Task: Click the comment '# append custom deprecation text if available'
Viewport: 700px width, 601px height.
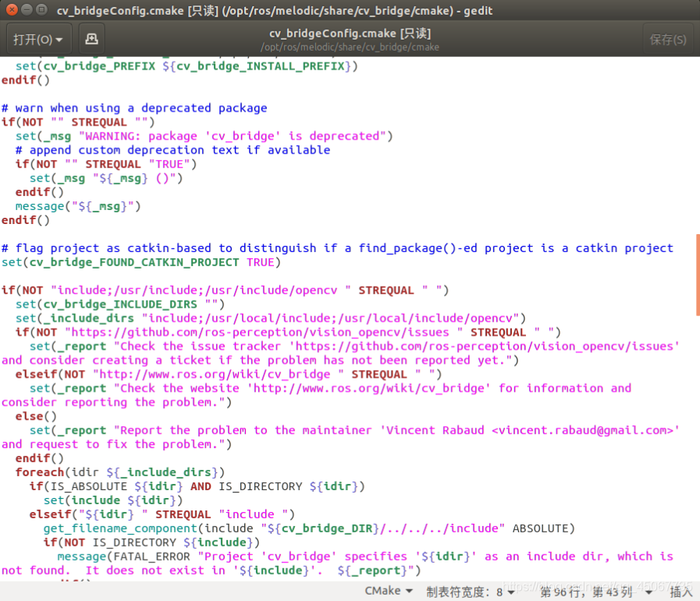Action: pos(172,151)
